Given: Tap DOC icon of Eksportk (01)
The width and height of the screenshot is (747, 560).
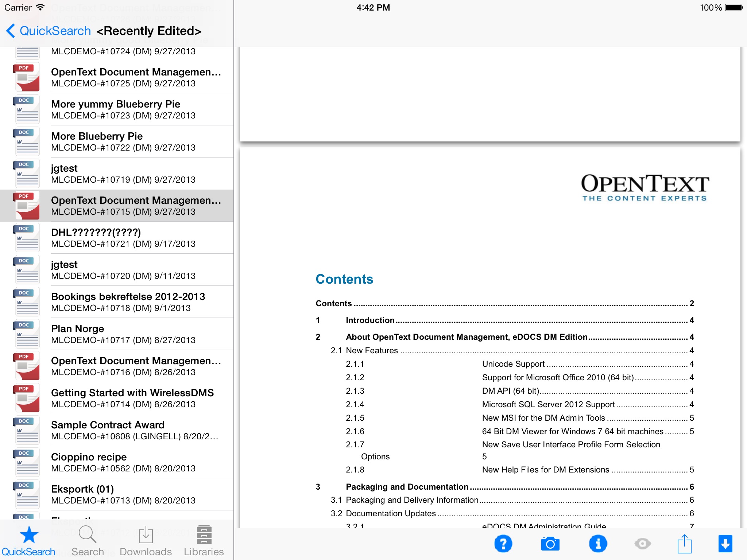Looking at the screenshot, I should 26,494.
